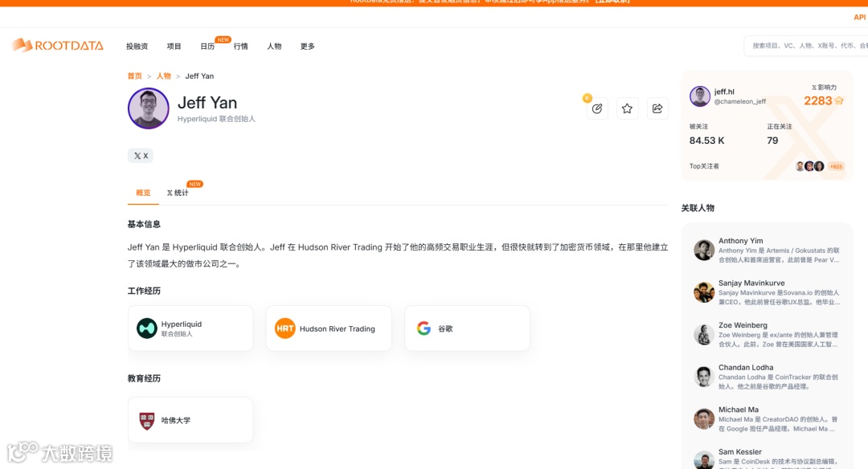Open the 哈佛大学 education card
Image resolution: width=868 pixels, height=469 pixels.
point(190,420)
